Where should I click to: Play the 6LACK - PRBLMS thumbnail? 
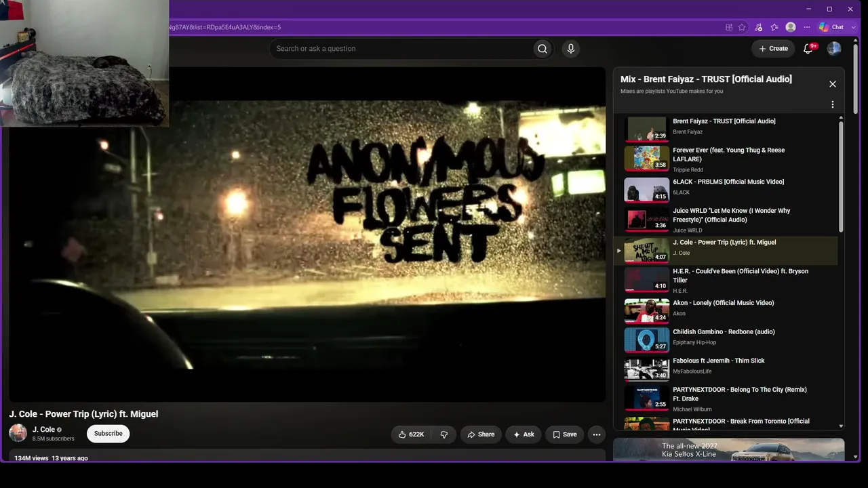pos(646,189)
